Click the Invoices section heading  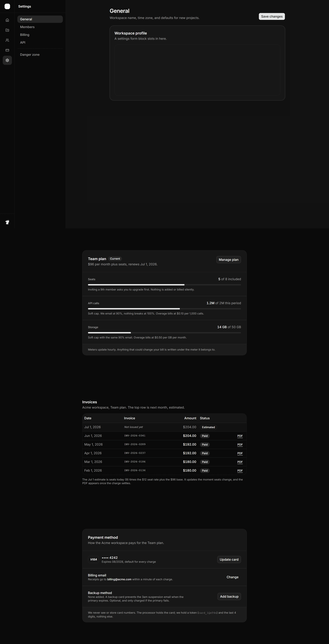[90, 402]
